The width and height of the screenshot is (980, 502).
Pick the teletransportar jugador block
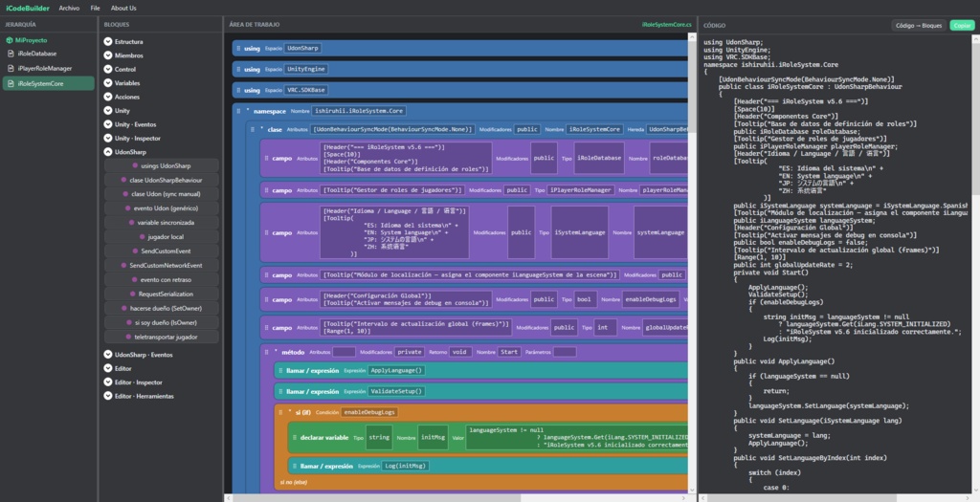point(161,338)
